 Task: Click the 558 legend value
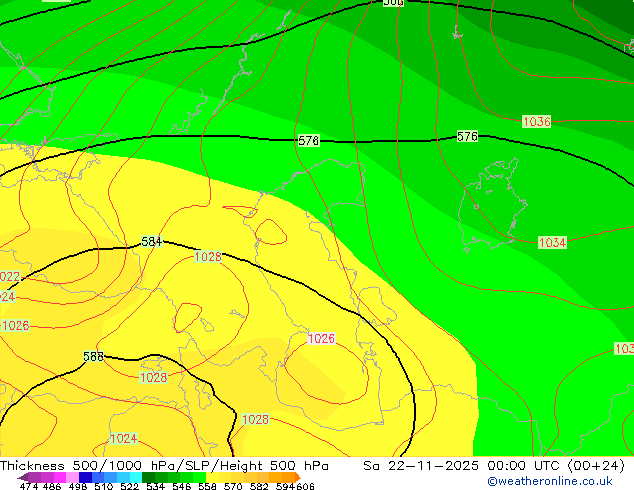pos(207,486)
